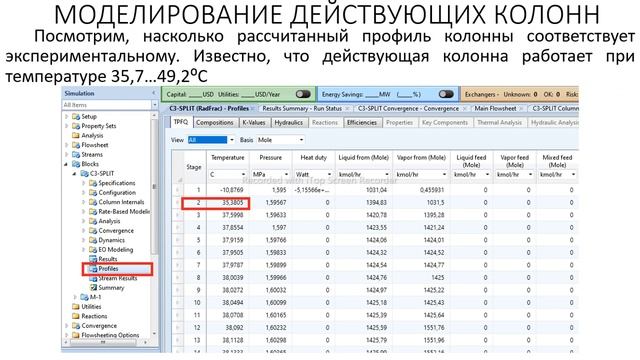Open the Column Internals folder icon
The image size is (640, 360).
point(93,202)
